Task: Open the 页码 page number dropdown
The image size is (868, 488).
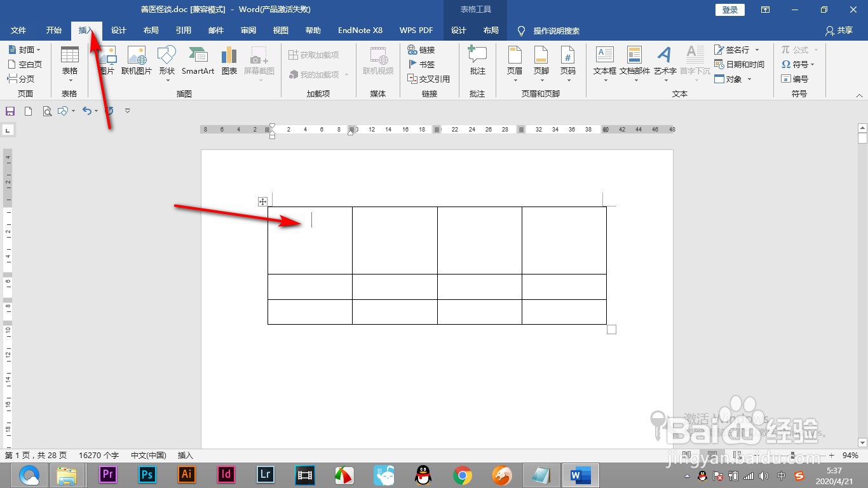Action: click(x=568, y=64)
